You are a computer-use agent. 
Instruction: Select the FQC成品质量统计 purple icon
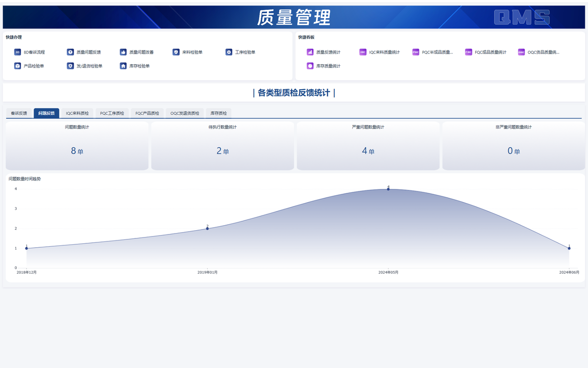pyautogui.click(x=468, y=52)
